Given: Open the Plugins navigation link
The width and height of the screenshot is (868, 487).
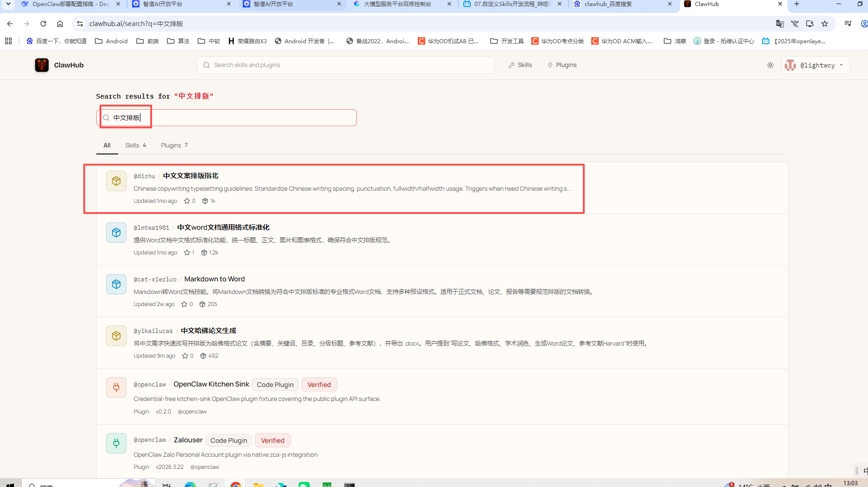Looking at the screenshot, I should [x=562, y=65].
